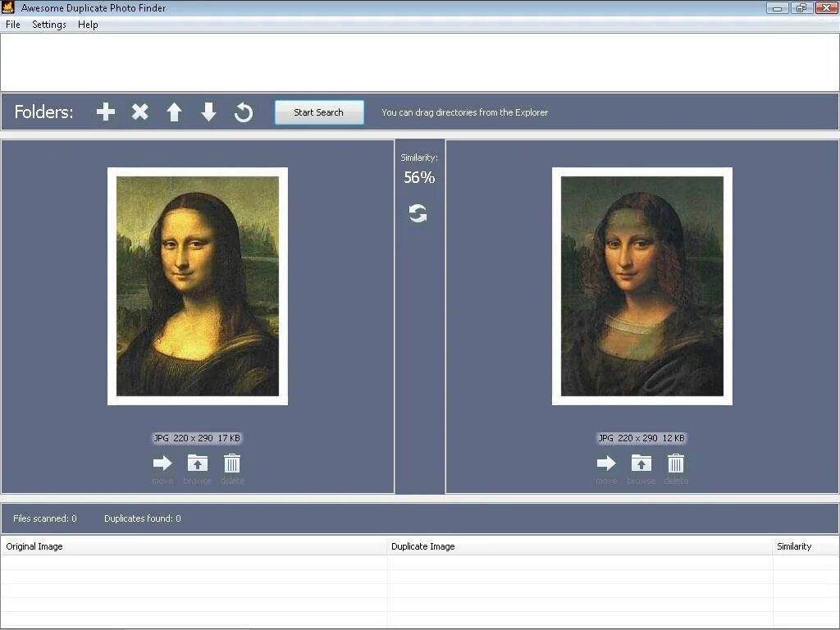This screenshot has width=840, height=630.
Task: Click the 'You can drag directories' hint text
Action: click(464, 112)
